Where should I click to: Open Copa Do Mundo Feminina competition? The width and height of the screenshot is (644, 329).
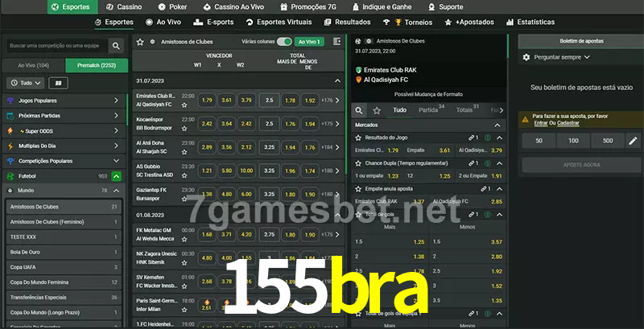64,282
